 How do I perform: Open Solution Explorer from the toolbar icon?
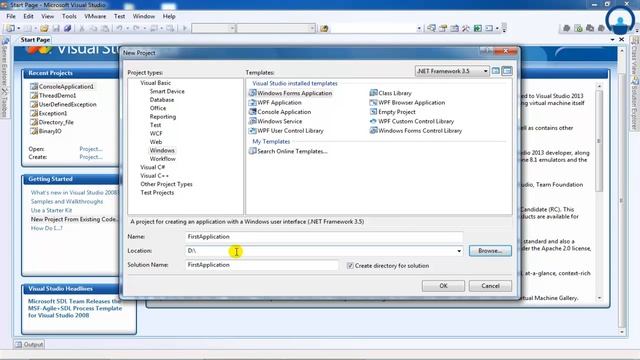(x=431, y=28)
